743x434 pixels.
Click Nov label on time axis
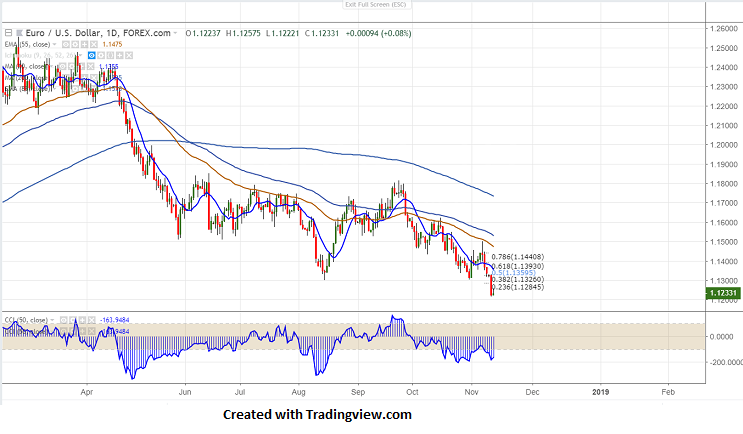click(471, 392)
